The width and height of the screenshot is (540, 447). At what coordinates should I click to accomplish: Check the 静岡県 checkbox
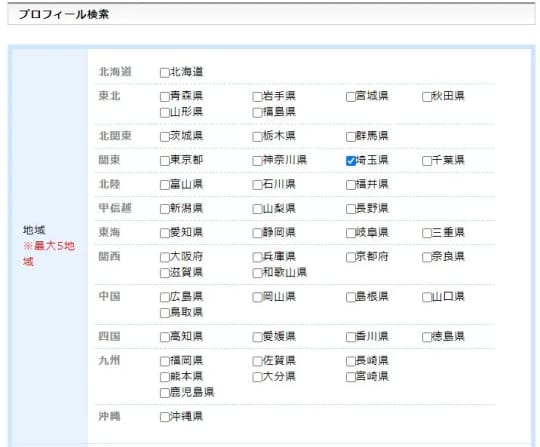257,233
